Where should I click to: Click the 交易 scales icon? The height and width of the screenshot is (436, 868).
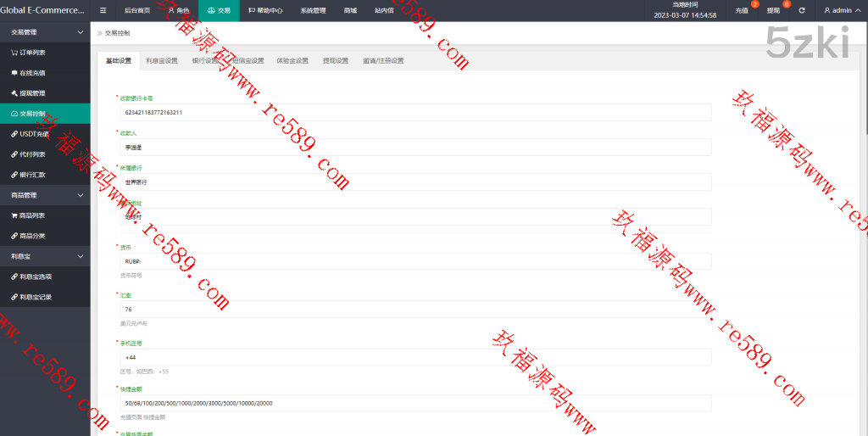[211, 10]
